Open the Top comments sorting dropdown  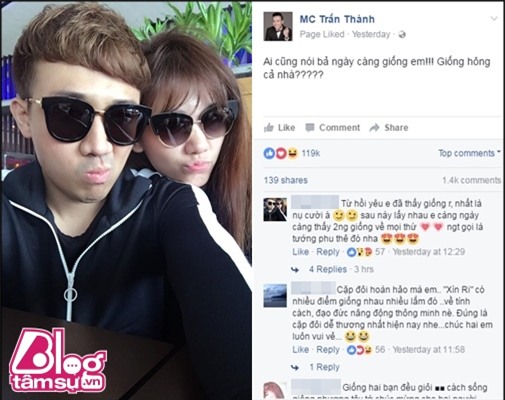pyautogui.click(x=469, y=153)
